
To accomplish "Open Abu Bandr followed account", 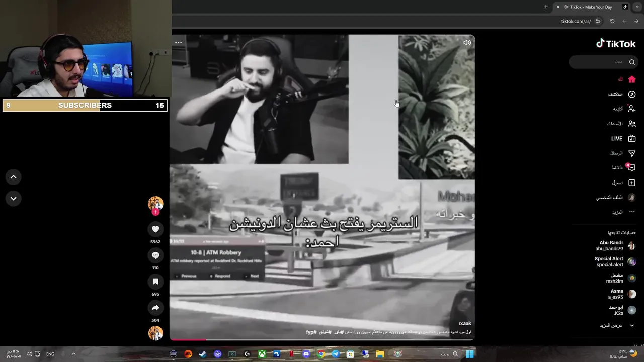I will [x=616, y=246].
